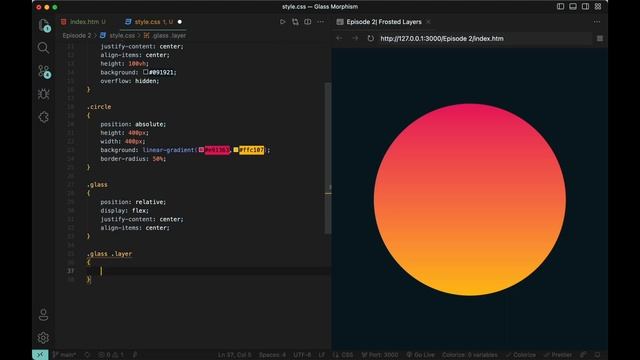Close the Episode 2| Frosted Layers tab

(x=428, y=22)
